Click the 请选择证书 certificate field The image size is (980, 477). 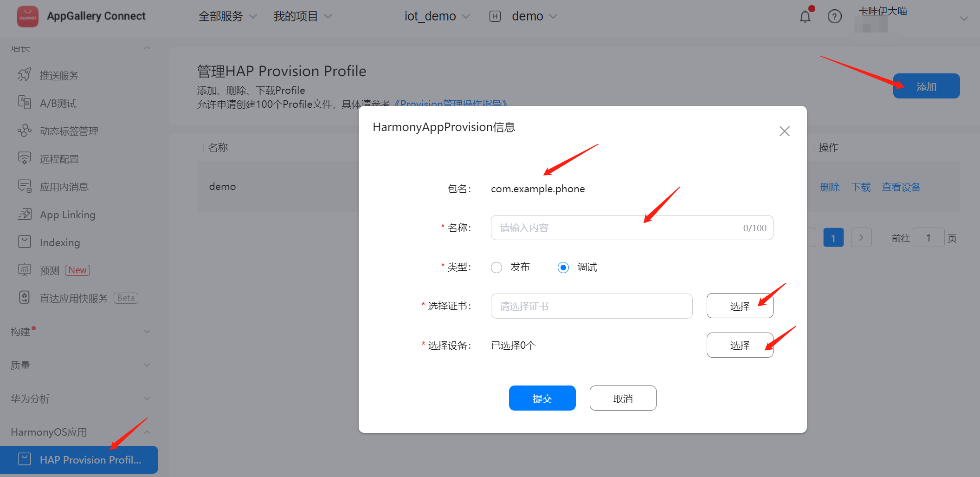click(x=592, y=306)
